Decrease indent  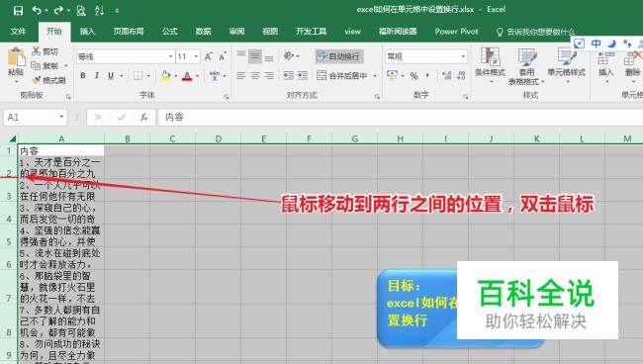click(x=289, y=76)
